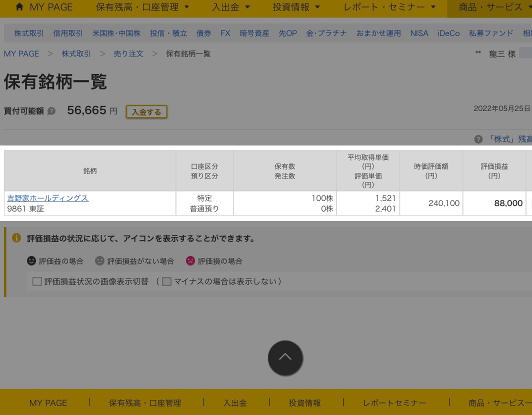Click the home icon beside MY PAGE
The width and height of the screenshot is (532, 415).
[19, 7]
